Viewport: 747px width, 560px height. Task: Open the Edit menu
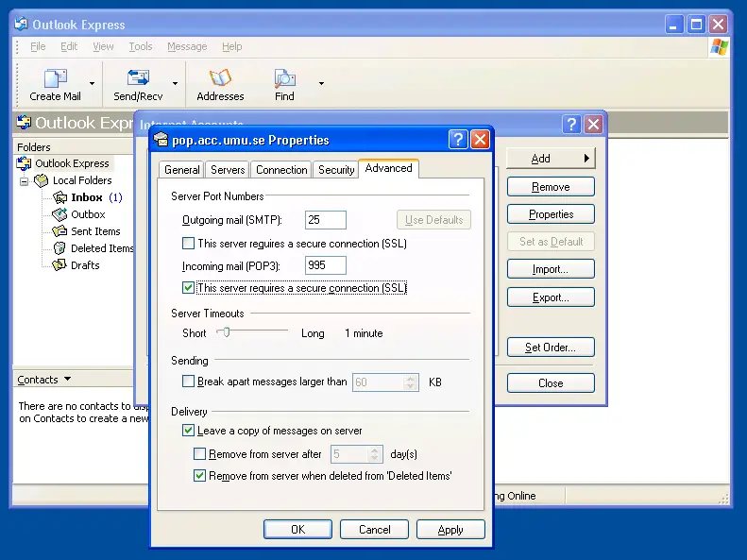click(x=69, y=46)
